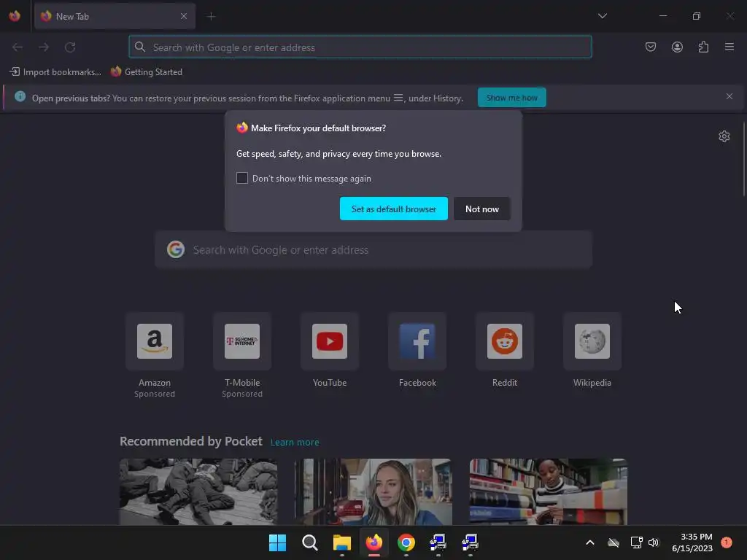Viewport: 747px width, 560px height.
Task: Click the OneDrive cloud tray icon
Action: point(614,542)
